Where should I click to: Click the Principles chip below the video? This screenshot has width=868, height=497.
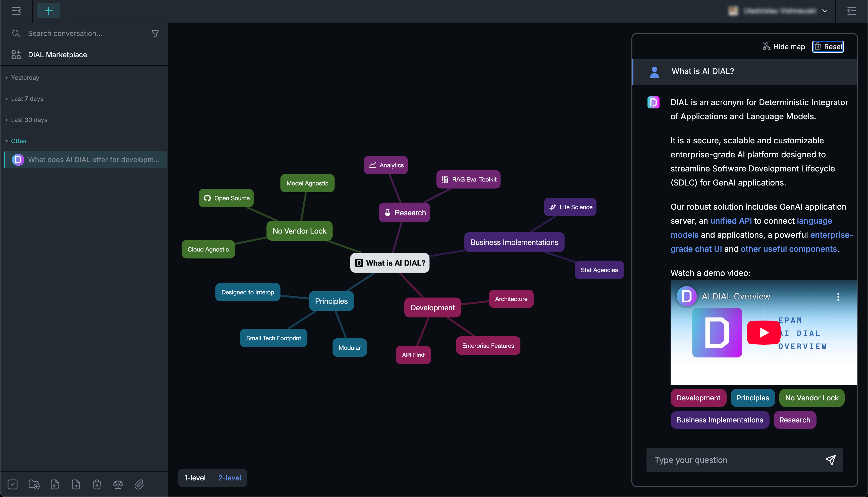[752, 398]
